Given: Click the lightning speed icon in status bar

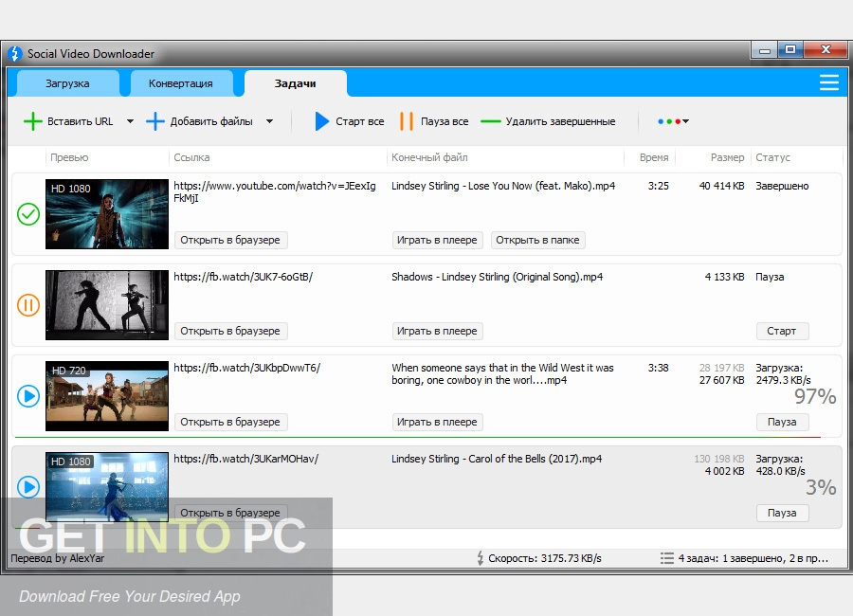Looking at the screenshot, I should point(480,558).
